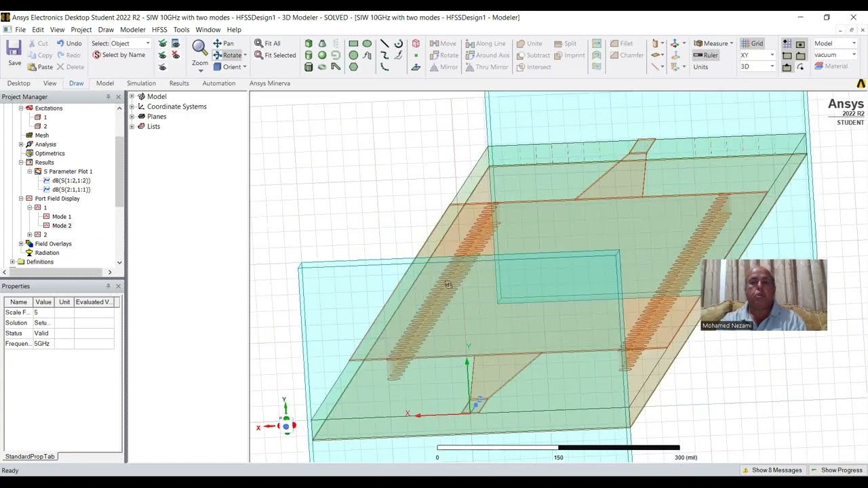Expand the Model tree node
This screenshot has width=868, height=488.
click(132, 96)
